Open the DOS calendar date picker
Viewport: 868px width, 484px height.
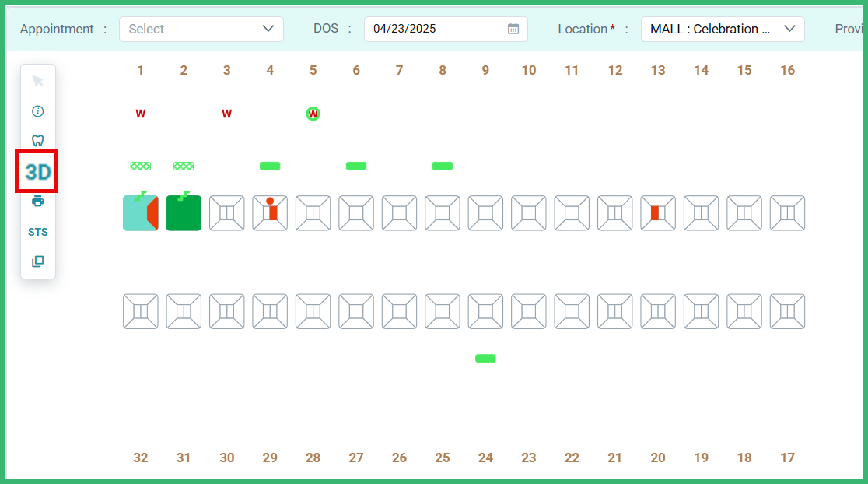(513, 29)
